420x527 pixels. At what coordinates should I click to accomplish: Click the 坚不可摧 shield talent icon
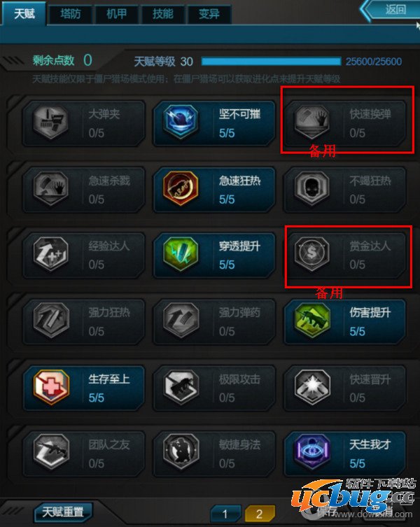(181, 121)
